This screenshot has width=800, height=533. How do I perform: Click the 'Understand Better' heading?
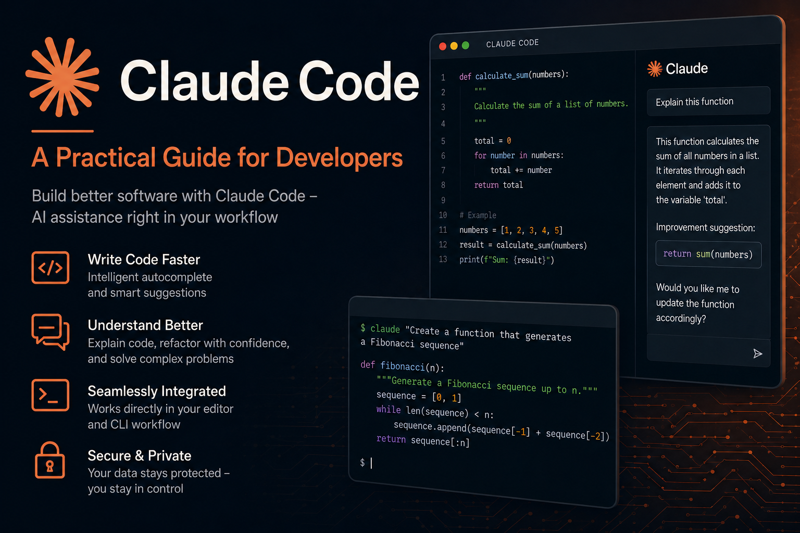tap(145, 325)
